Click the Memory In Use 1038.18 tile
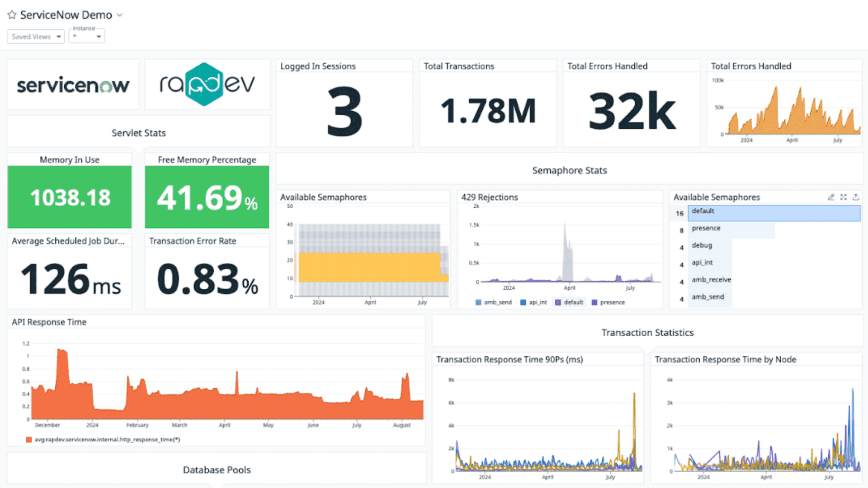The width and height of the screenshot is (868, 488). 70,197
